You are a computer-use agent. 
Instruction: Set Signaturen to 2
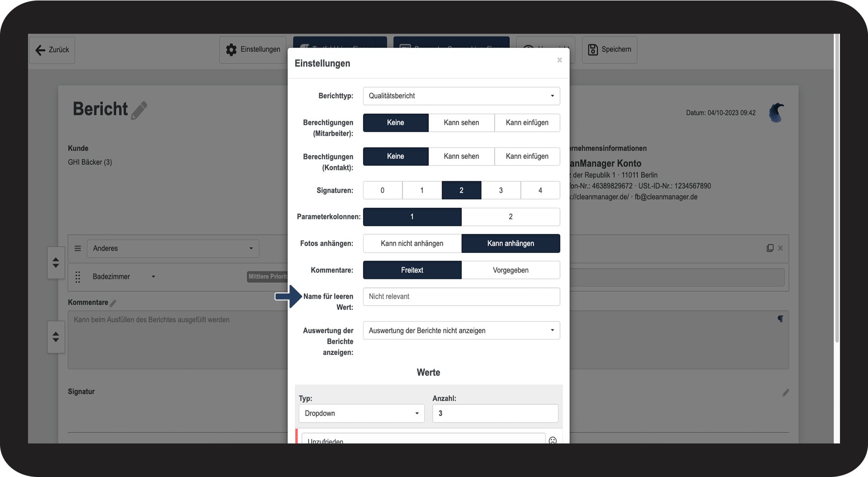461,190
